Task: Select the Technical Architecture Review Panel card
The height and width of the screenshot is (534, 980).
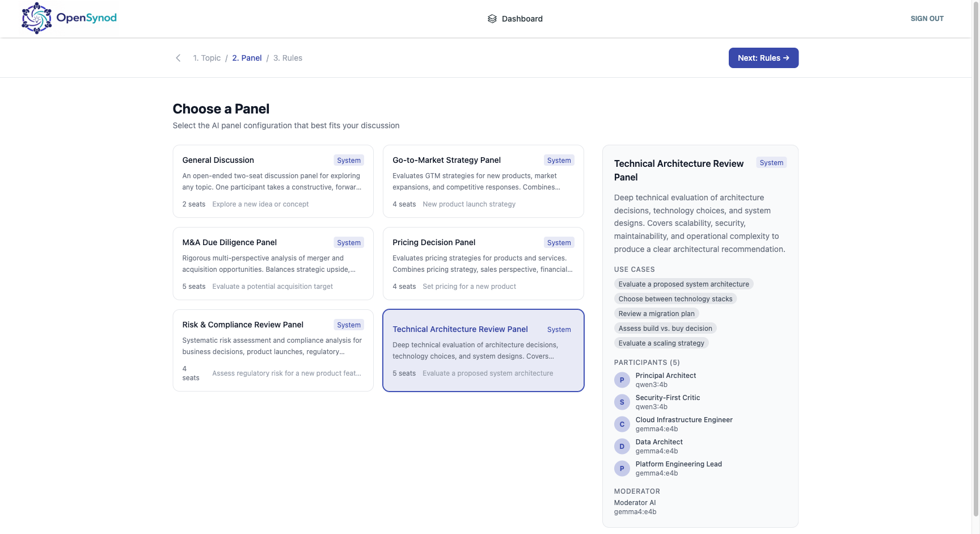Action: pyautogui.click(x=483, y=350)
